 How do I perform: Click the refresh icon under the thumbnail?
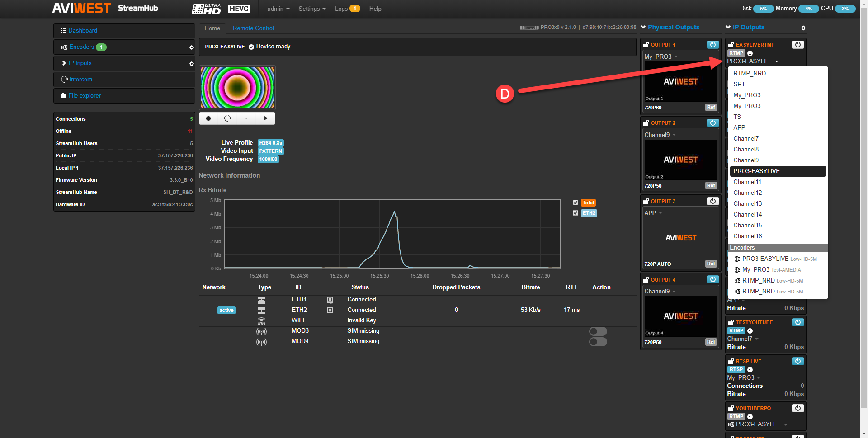(x=227, y=118)
